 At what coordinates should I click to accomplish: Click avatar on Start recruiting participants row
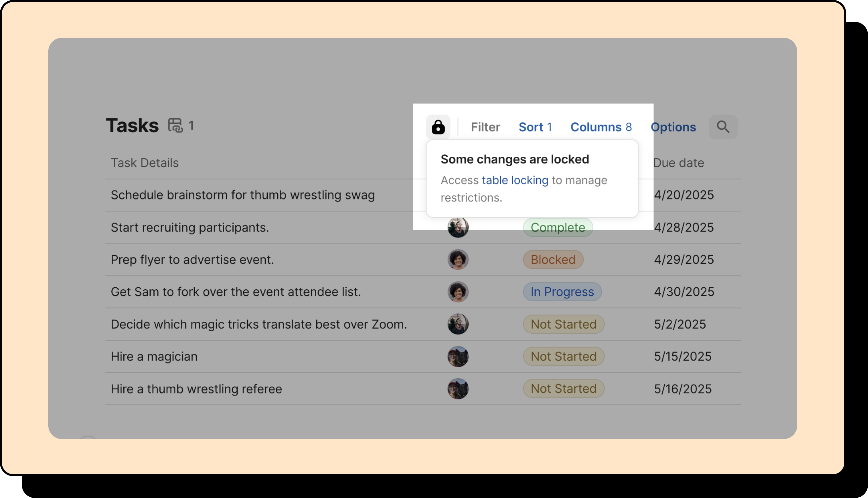point(458,228)
